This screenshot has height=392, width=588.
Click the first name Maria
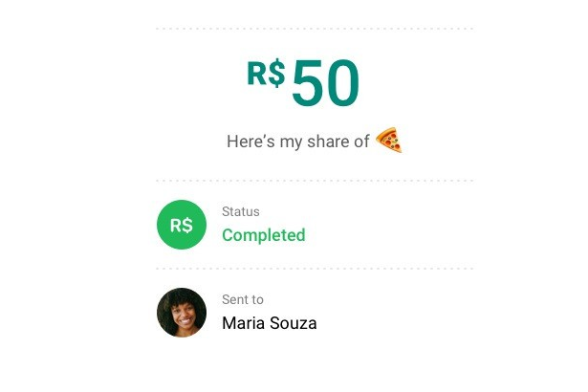coord(243,323)
